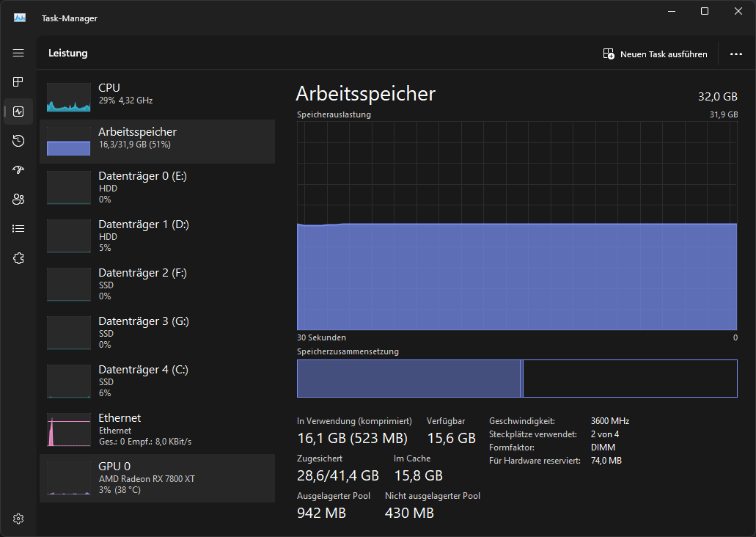This screenshot has width=756, height=537.
Task: Click 'Neuen Task ausführen' button
Action: (x=656, y=54)
